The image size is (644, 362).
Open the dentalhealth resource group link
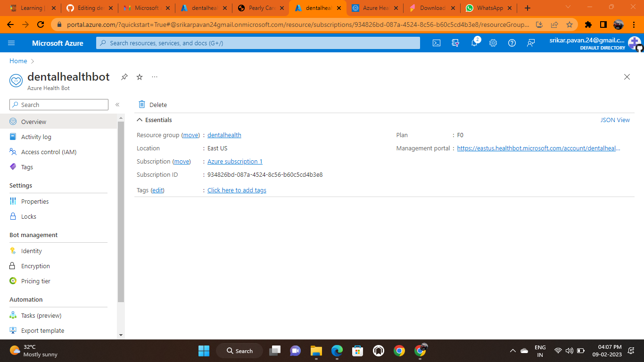tap(224, 135)
